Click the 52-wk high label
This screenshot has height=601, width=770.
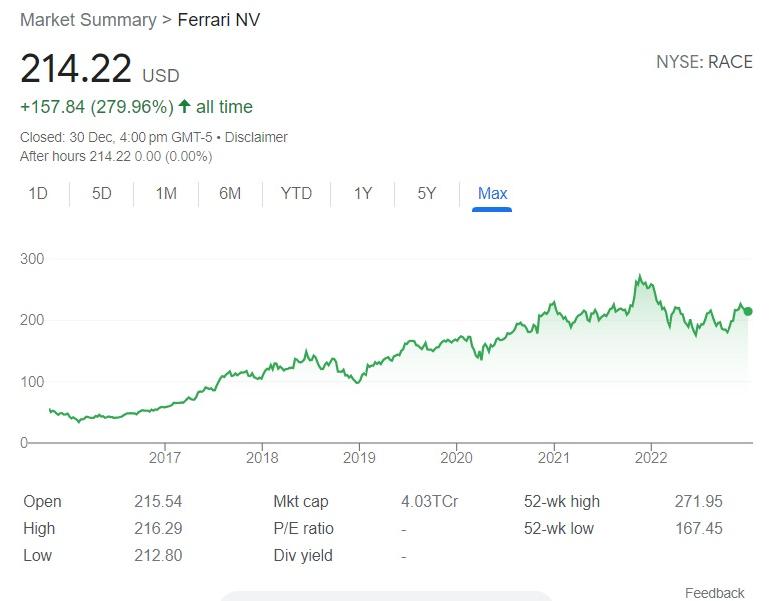(562, 501)
